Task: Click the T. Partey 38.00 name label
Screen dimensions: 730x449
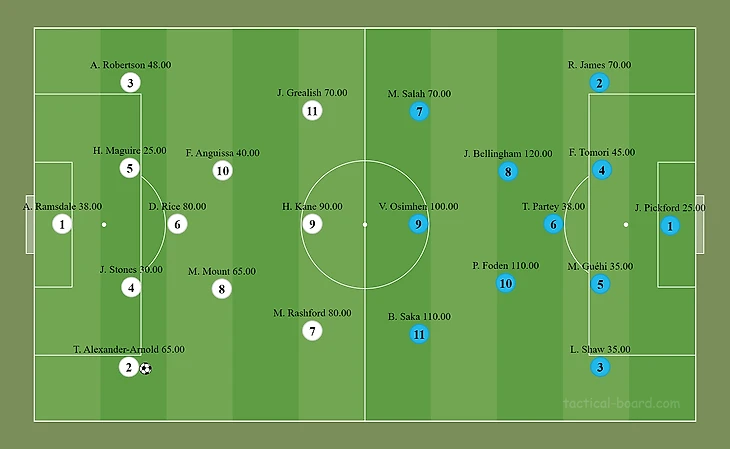Action: [x=554, y=207]
